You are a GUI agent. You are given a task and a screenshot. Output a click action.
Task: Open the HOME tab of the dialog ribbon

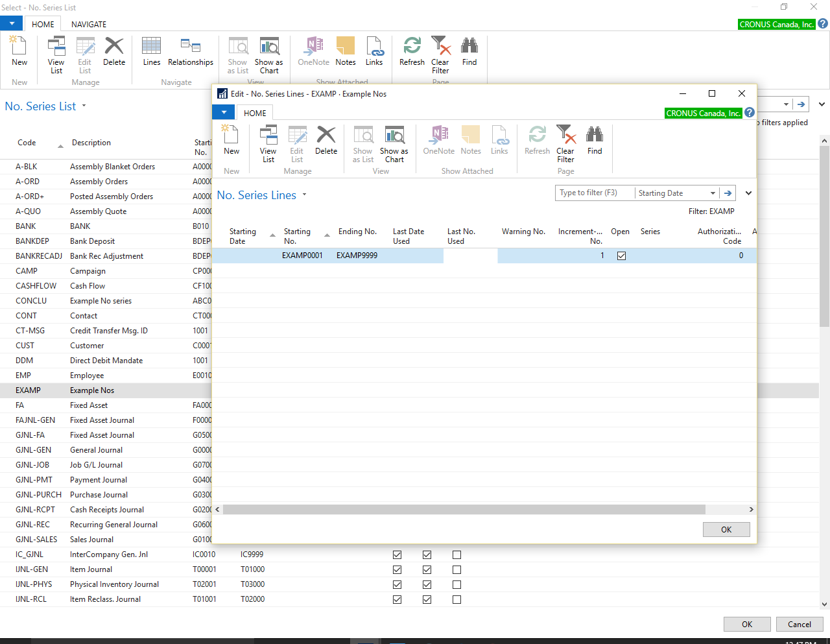pyautogui.click(x=254, y=112)
